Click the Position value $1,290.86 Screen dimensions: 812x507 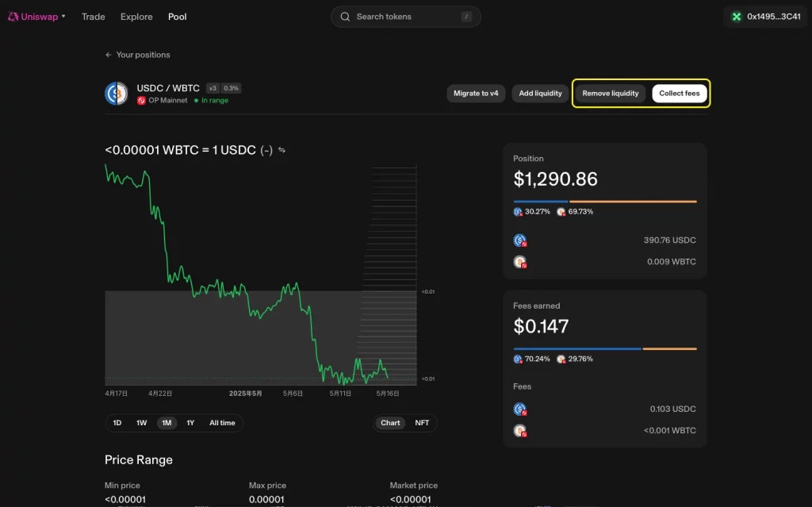[x=555, y=179]
